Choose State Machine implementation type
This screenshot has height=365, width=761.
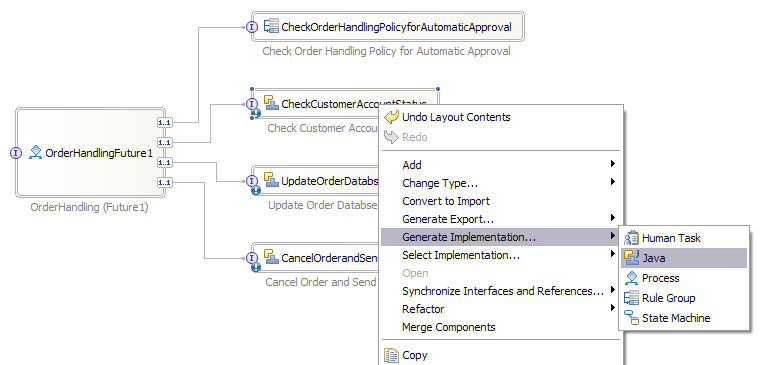(684, 318)
